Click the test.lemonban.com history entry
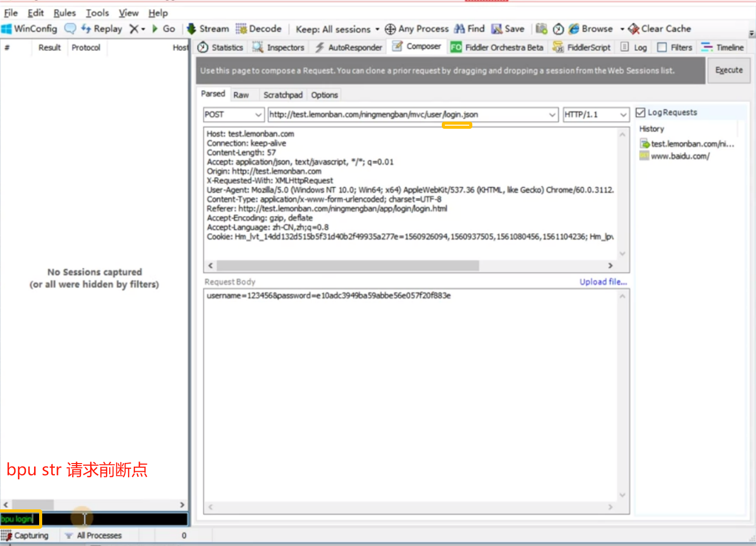 [x=687, y=144]
